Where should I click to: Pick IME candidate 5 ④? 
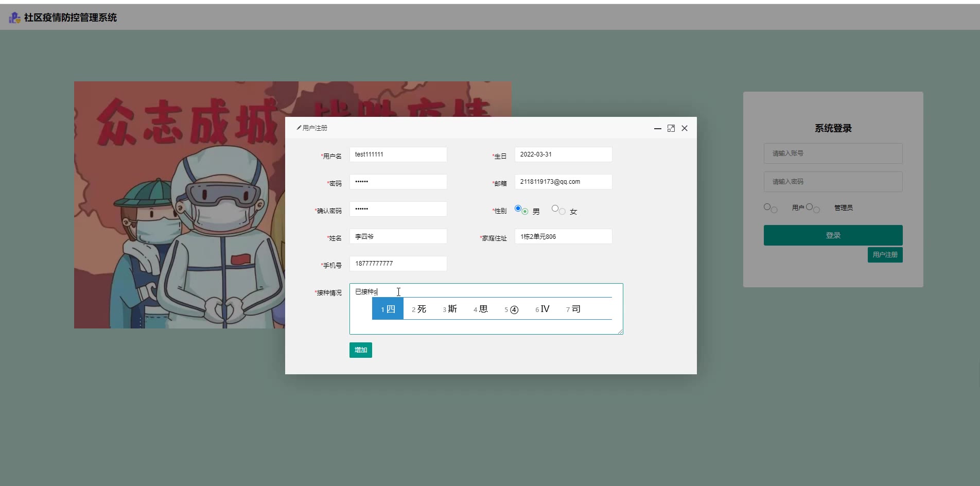point(512,309)
